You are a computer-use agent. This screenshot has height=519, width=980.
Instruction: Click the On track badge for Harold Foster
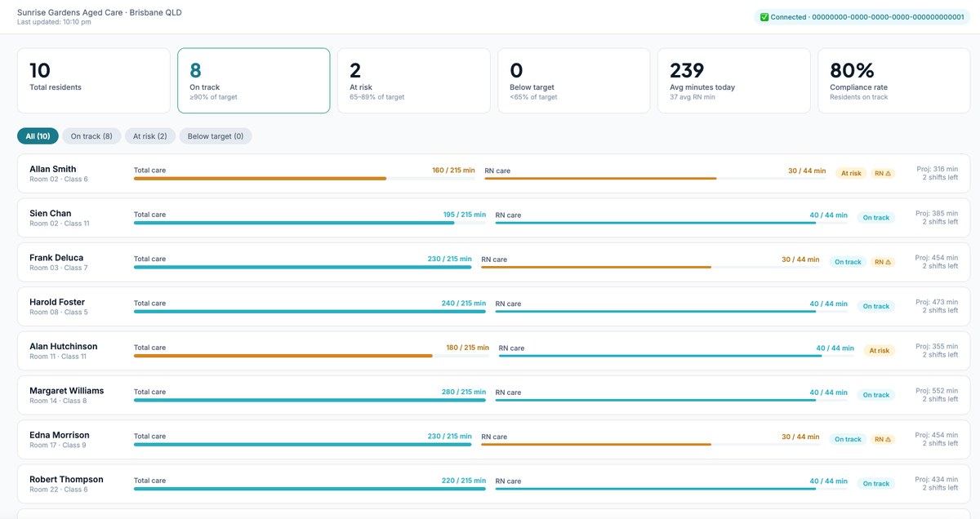click(x=876, y=306)
